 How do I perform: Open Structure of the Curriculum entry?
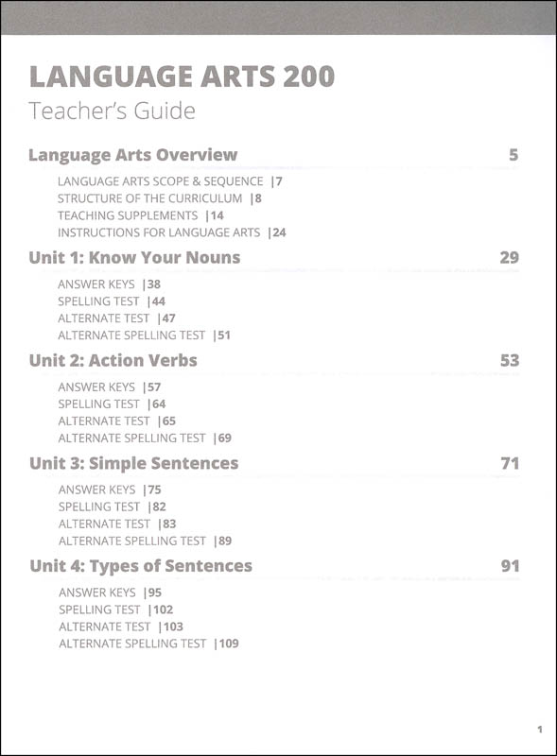(159, 198)
